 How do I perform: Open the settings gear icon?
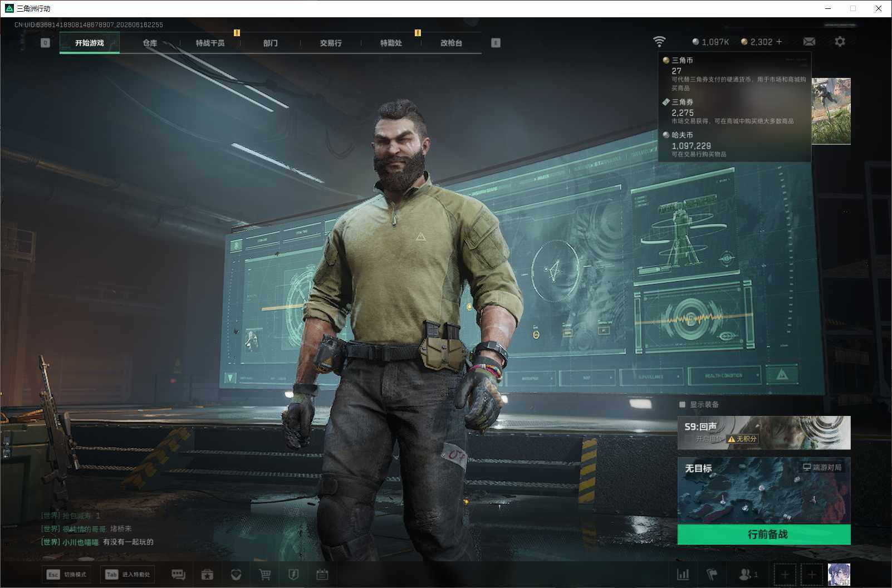pyautogui.click(x=840, y=42)
